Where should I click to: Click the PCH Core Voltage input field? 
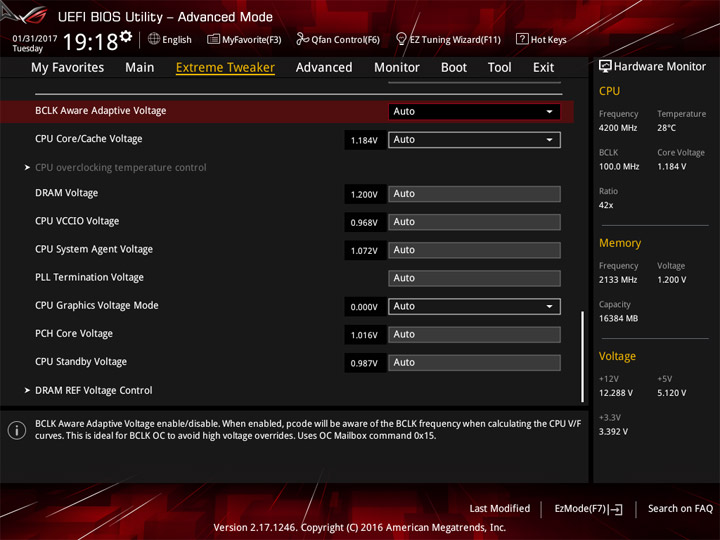pos(474,334)
